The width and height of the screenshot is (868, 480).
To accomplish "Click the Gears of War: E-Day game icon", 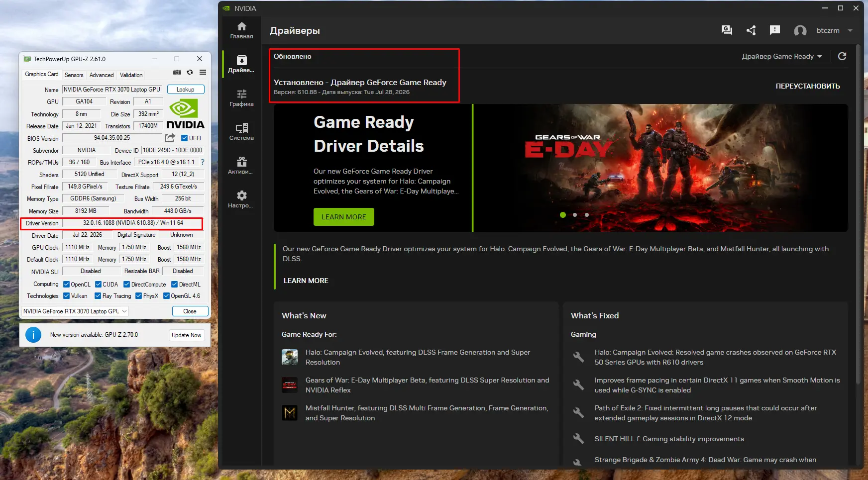I will point(290,385).
